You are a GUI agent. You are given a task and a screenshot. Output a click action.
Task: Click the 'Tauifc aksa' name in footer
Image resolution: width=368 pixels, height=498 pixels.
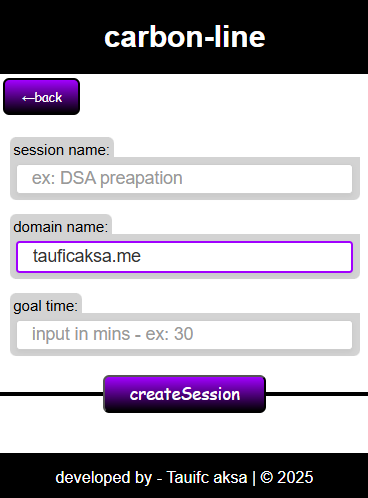(x=207, y=477)
